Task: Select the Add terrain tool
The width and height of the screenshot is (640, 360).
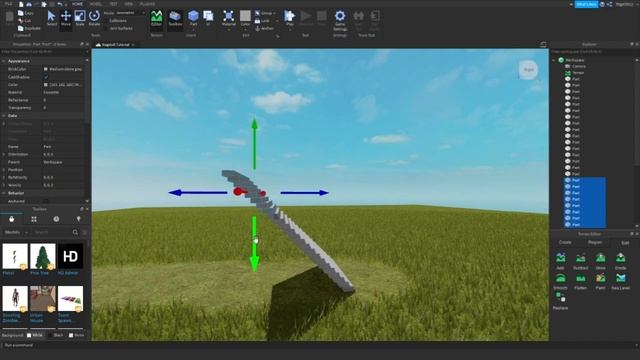Action: (560, 261)
